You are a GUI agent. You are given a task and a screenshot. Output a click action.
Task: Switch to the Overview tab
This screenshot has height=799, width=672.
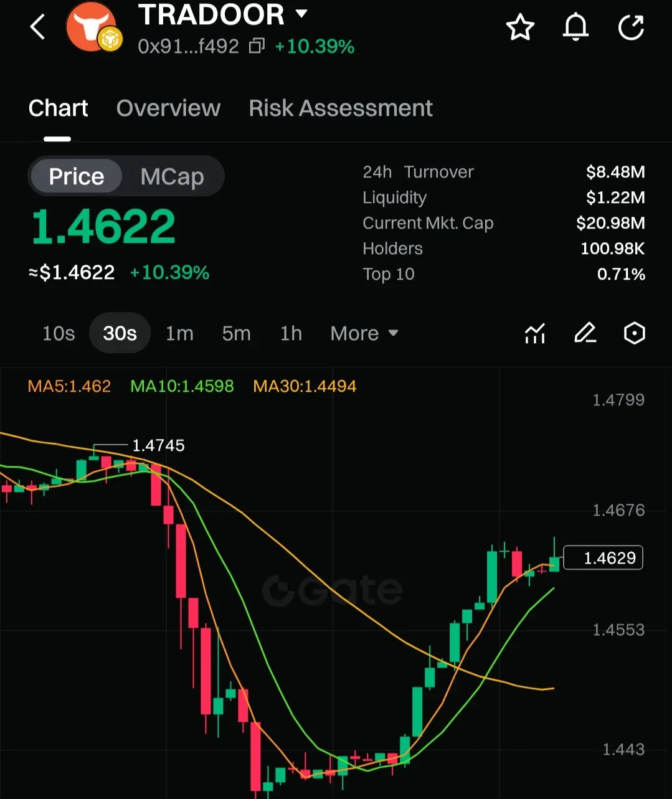tap(168, 108)
